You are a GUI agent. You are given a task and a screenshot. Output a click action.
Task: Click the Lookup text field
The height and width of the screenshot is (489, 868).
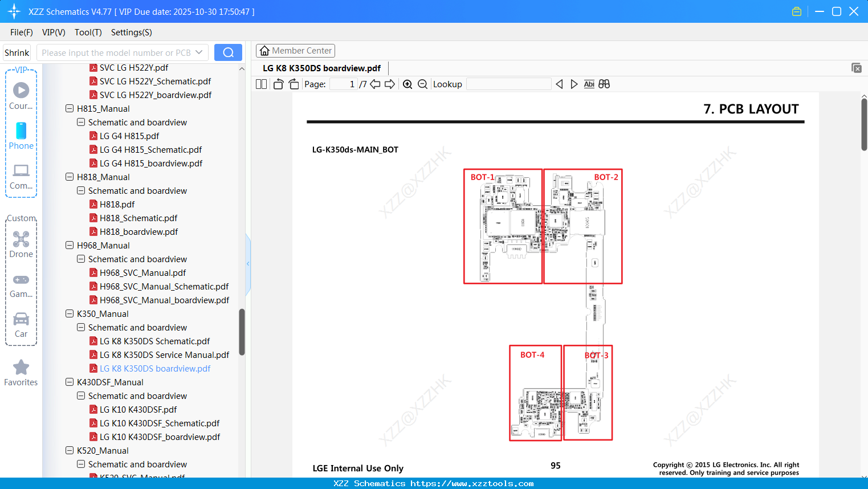coord(509,84)
